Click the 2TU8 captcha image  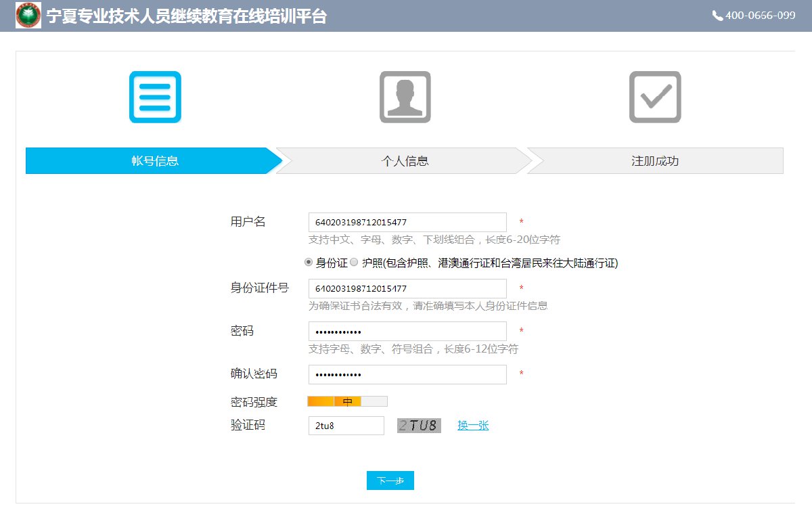click(419, 426)
